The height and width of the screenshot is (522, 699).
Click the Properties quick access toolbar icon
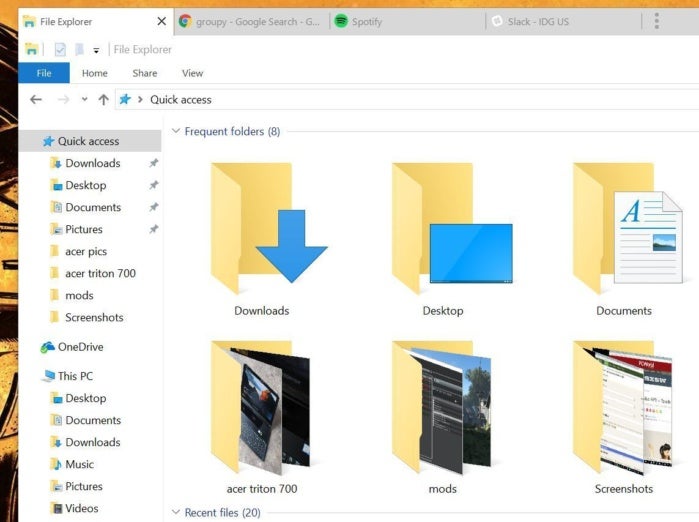60,49
